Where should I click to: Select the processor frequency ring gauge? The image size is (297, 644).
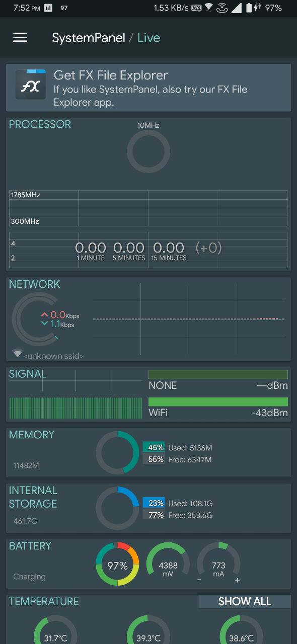tap(148, 151)
